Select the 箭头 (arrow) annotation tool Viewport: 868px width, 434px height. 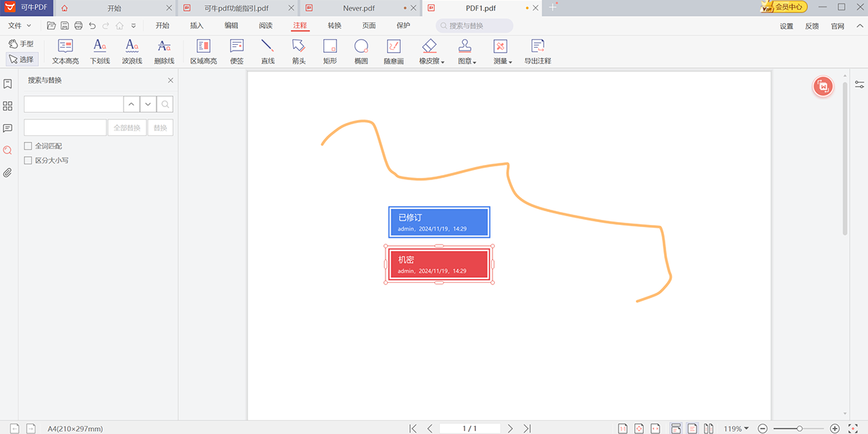pyautogui.click(x=299, y=51)
